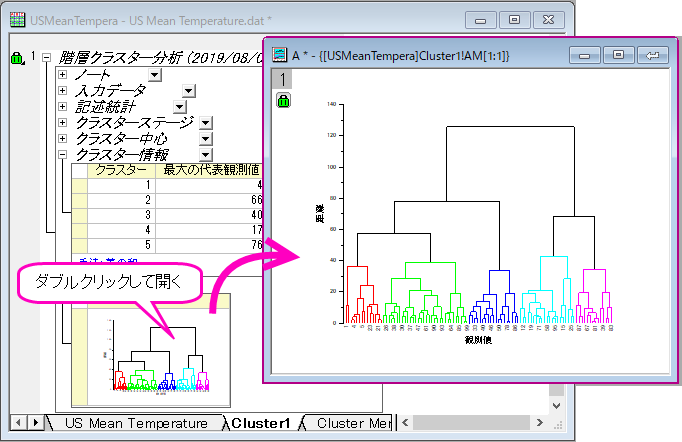This screenshot has width=682, height=442.
Task: Expand the ノート section
Action: click(62, 74)
